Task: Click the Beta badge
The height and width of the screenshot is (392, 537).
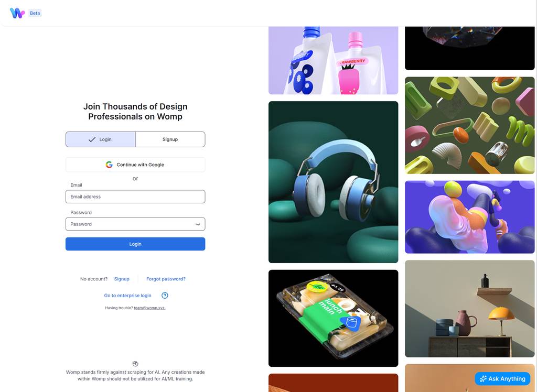Action: pos(35,13)
